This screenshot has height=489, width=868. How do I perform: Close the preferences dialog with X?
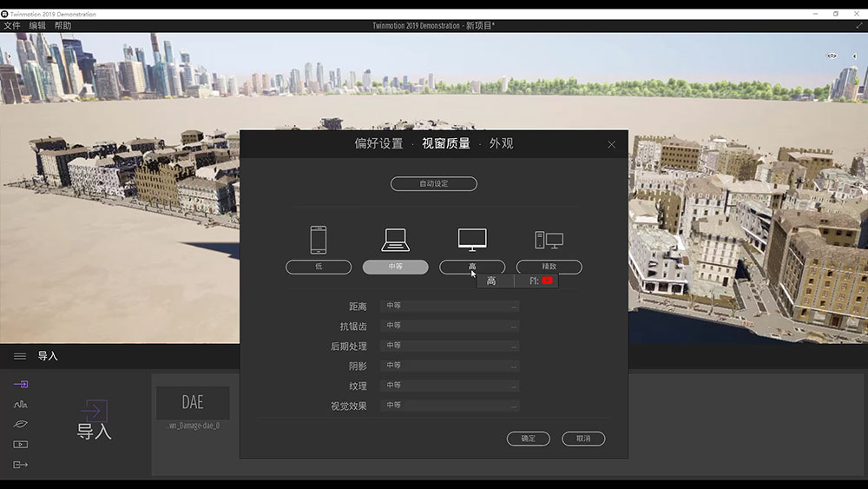(611, 144)
